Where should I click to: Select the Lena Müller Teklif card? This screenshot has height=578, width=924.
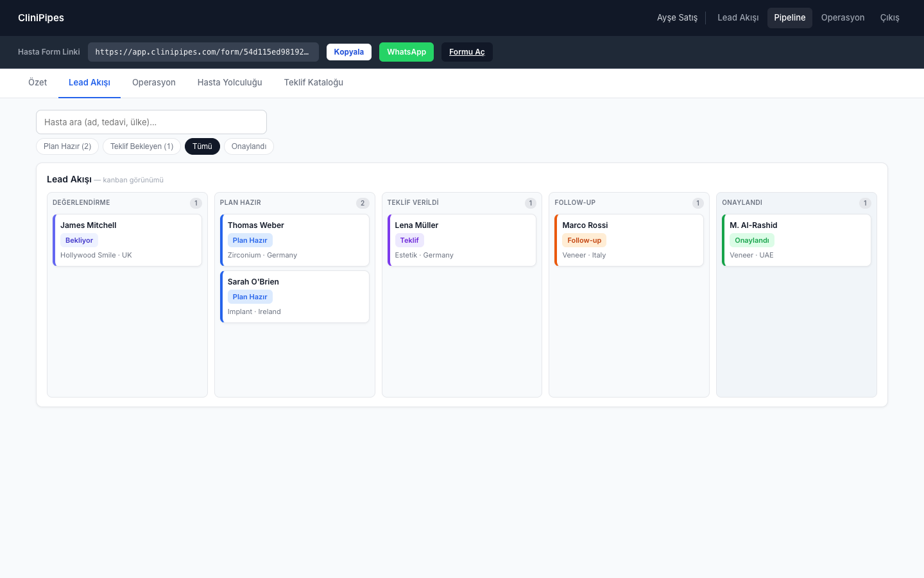pos(462,240)
